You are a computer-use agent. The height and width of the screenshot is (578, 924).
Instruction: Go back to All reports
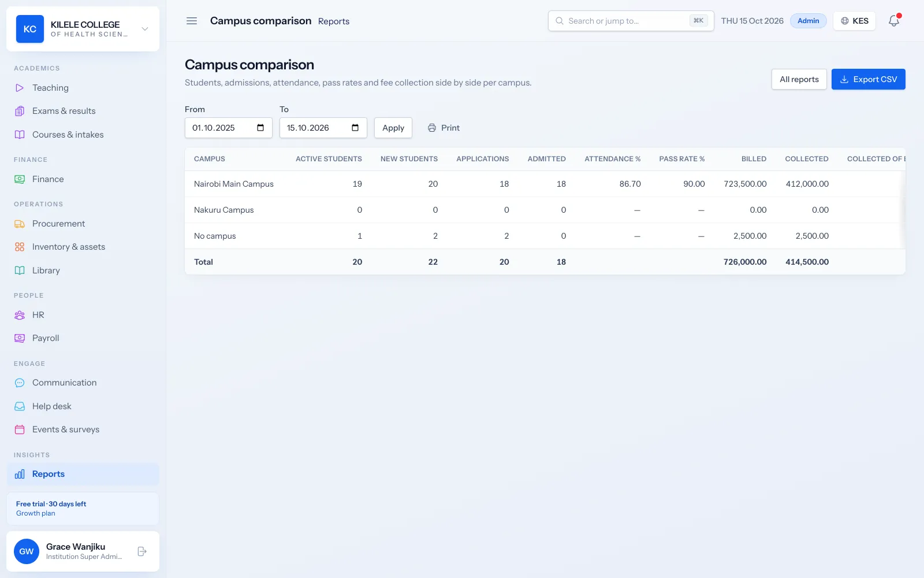(x=799, y=79)
